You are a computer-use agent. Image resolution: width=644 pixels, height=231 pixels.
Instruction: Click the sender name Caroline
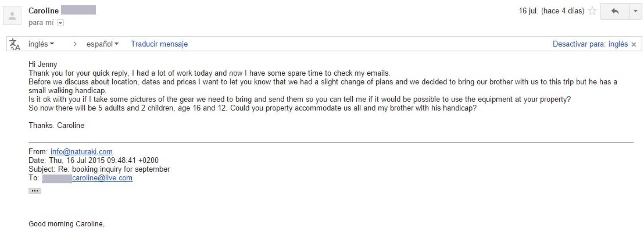tap(43, 11)
